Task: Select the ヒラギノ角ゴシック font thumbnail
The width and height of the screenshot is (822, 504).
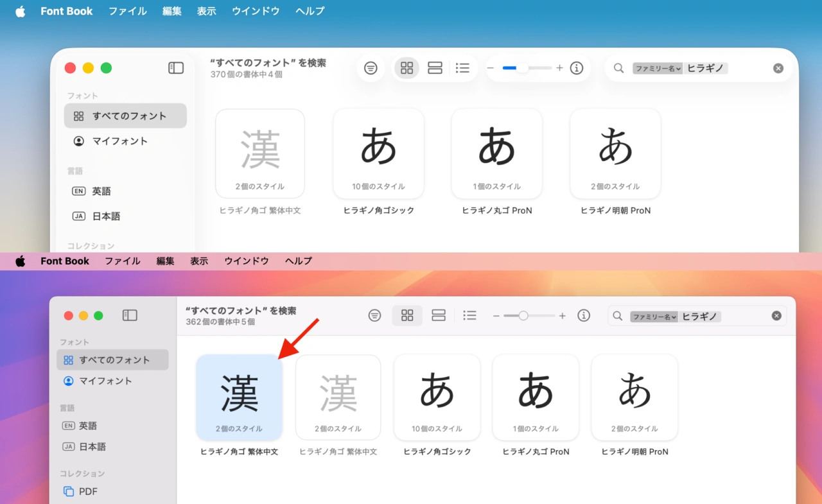Action: click(x=378, y=154)
